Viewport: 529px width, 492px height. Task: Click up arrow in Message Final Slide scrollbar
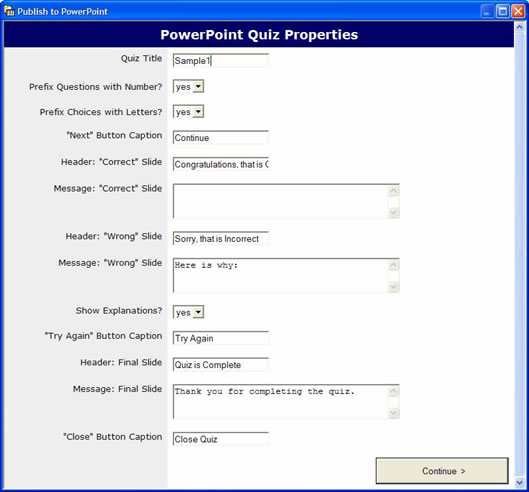pos(393,391)
